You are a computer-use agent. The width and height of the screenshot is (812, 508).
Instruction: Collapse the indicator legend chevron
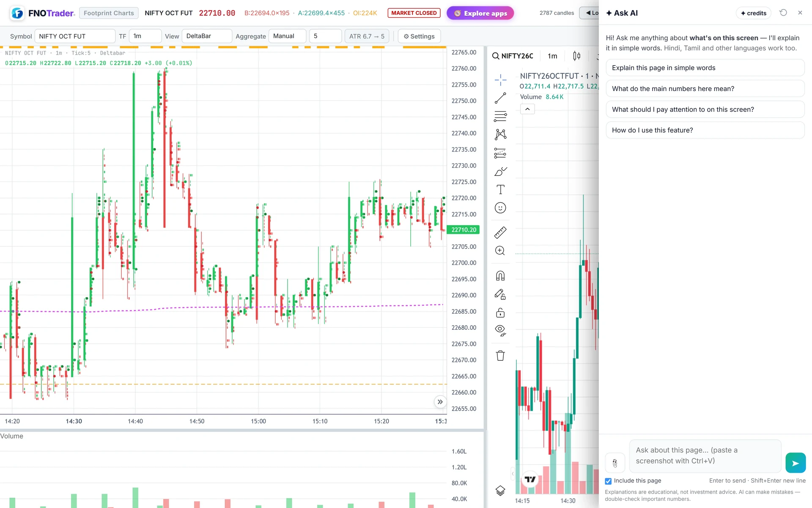pyautogui.click(x=527, y=109)
